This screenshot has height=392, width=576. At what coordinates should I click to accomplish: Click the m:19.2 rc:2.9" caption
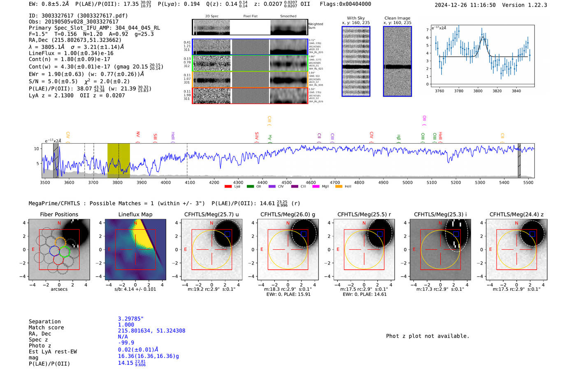tap(202, 289)
